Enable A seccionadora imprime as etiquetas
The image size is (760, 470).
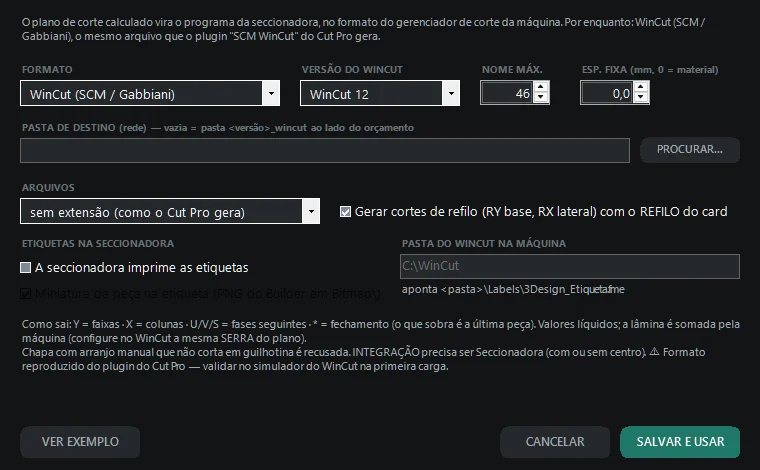click(x=26, y=267)
